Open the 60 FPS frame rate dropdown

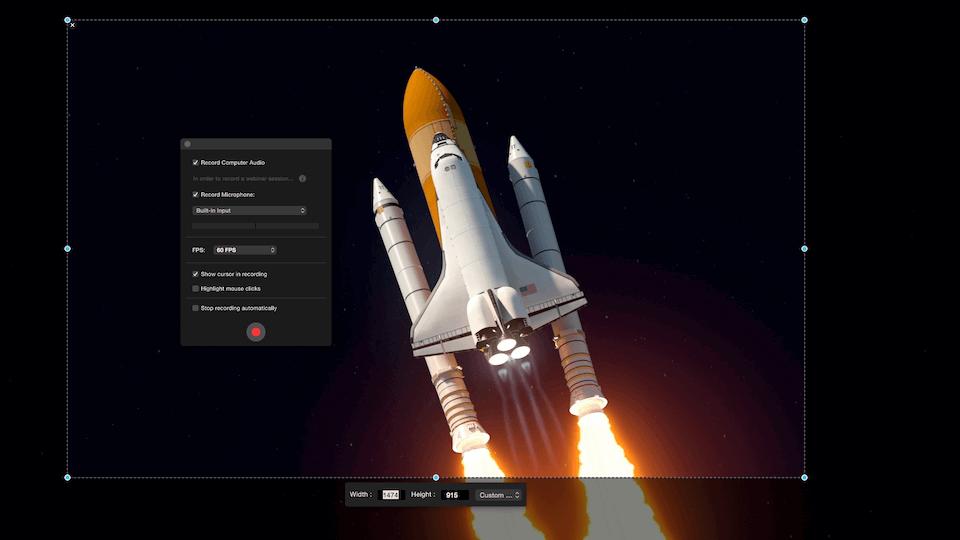(x=245, y=250)
